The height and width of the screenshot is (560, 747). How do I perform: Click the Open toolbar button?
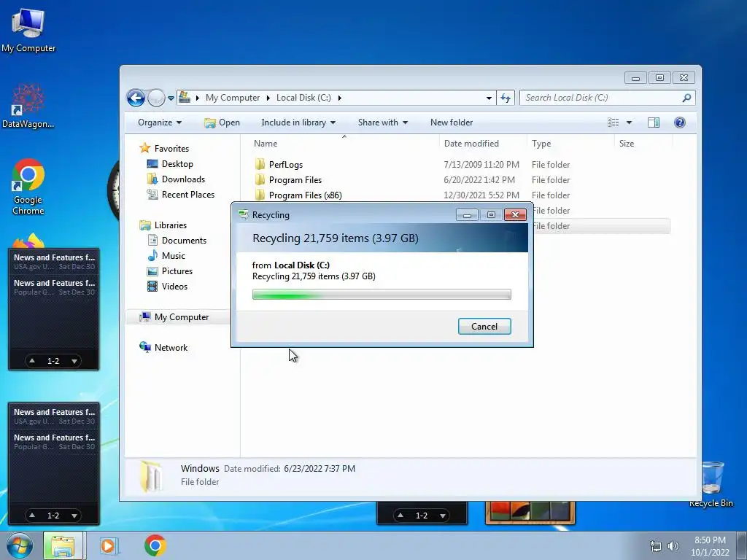point(222,122)
